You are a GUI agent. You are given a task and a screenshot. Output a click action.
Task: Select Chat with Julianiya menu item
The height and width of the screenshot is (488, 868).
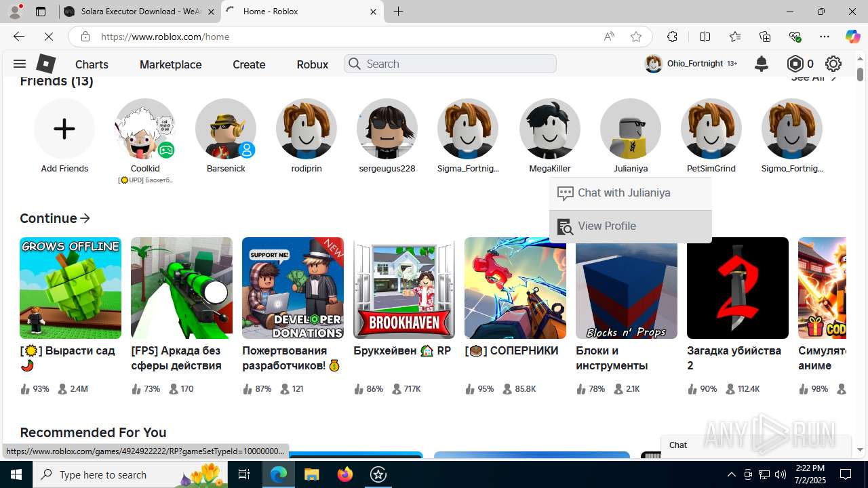click(x=631, y=193)
